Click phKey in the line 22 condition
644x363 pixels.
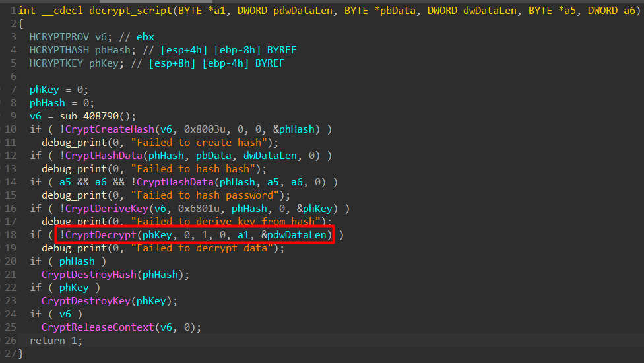click(x=74, y=288)
